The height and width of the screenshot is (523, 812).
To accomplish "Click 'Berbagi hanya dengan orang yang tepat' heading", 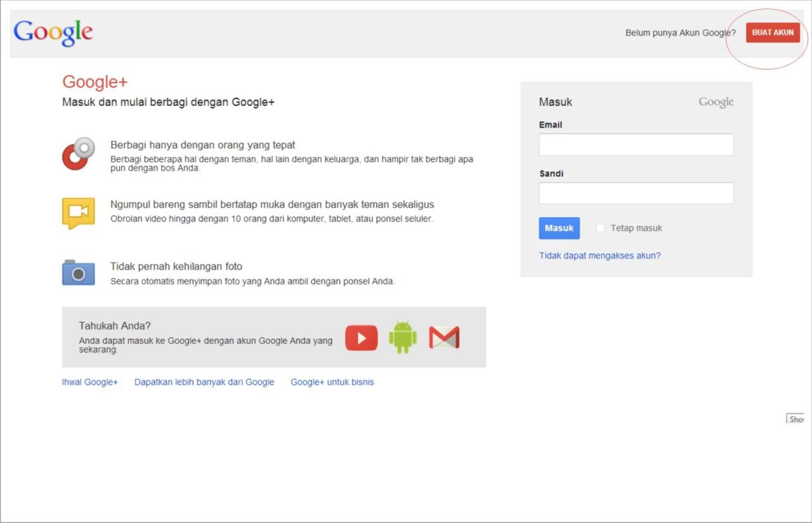I will (x=203, y=145).
